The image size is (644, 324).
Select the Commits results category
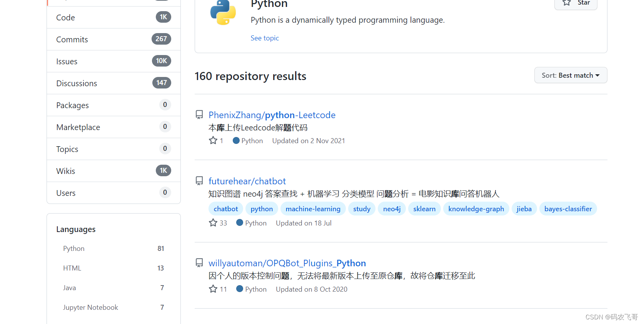pyautogui.click(x=113, y=39)
